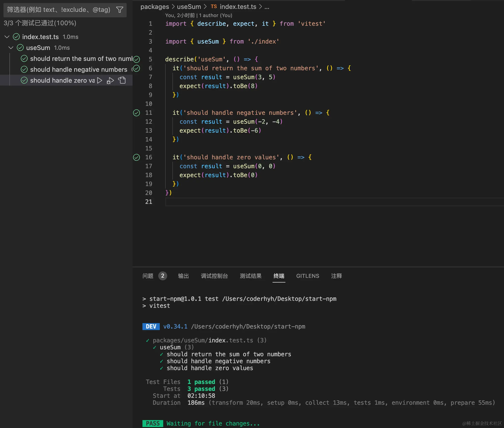The image size is (504, 428).
Task: Click describe('useSum' on line 5
Action: (196, 59)
